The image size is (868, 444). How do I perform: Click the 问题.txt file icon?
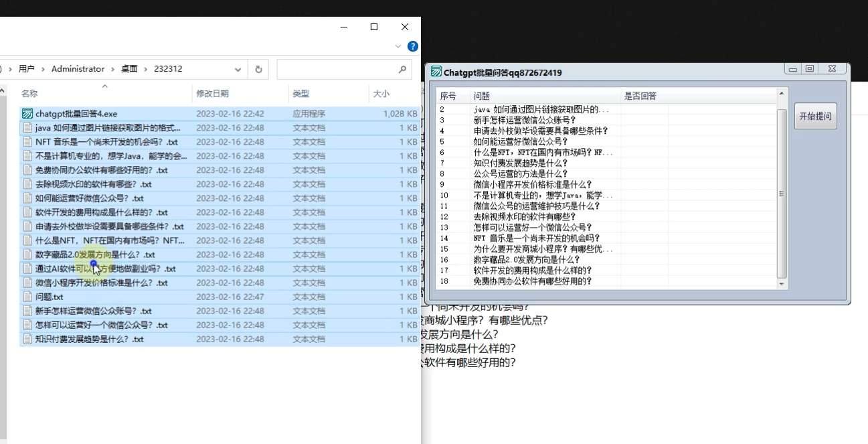coord(27,297)
